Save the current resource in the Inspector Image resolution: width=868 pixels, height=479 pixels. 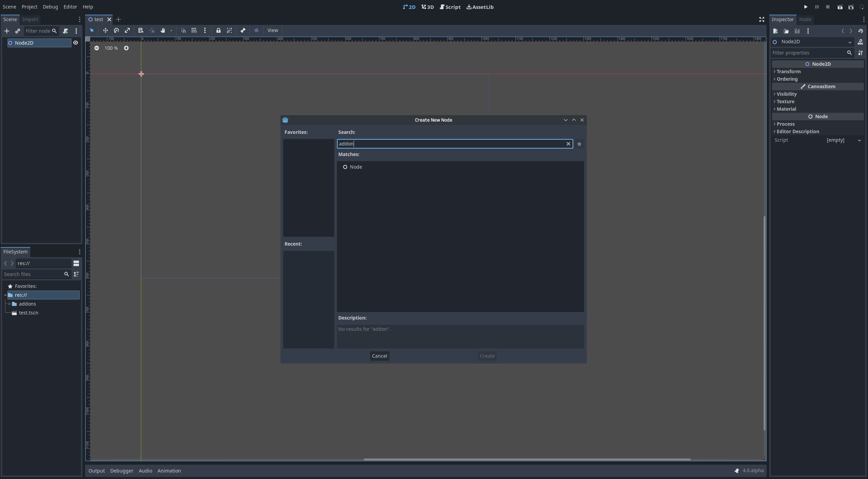pos(797,31)
